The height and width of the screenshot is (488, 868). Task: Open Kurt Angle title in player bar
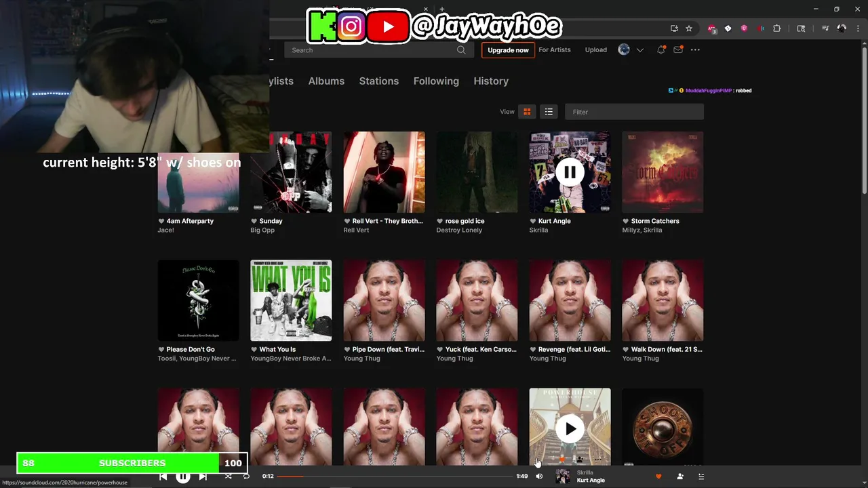591,481
